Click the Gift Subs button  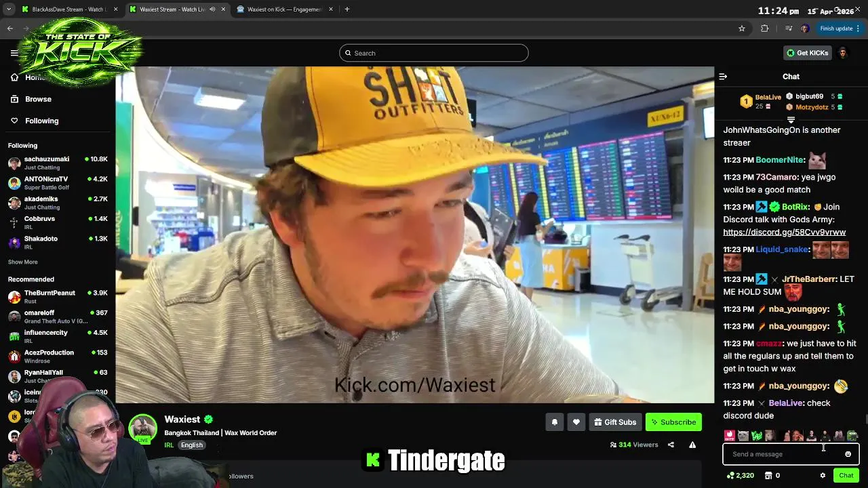(x=615, y=422)
